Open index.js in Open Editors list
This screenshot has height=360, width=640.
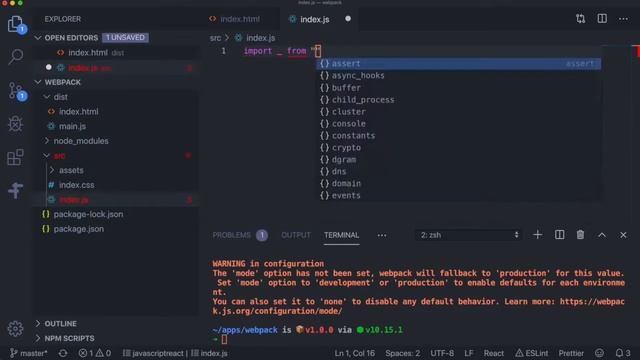click(116, 67)
